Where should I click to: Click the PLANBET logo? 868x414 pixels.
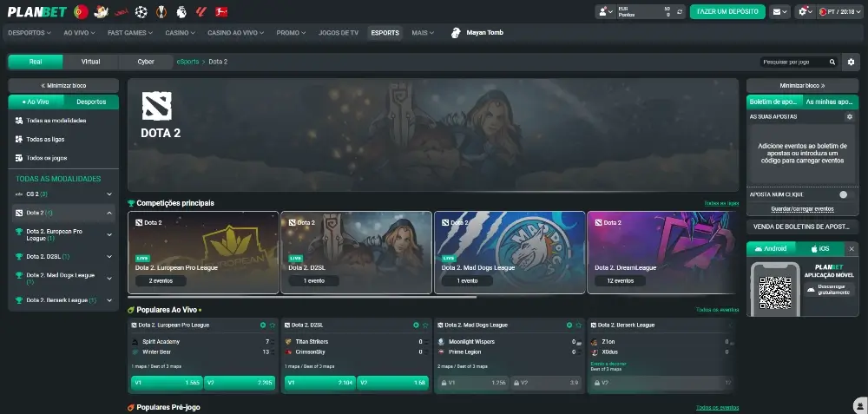[x=37, y=11]
